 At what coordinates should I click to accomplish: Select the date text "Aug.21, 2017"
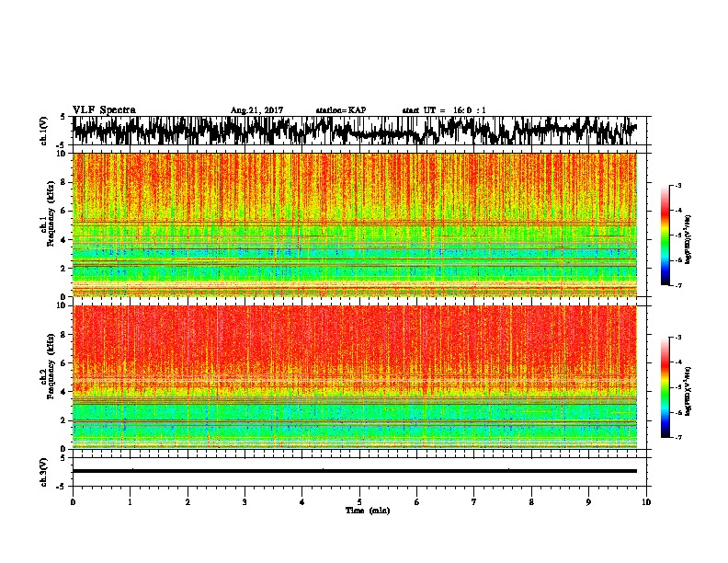point(256,110)
